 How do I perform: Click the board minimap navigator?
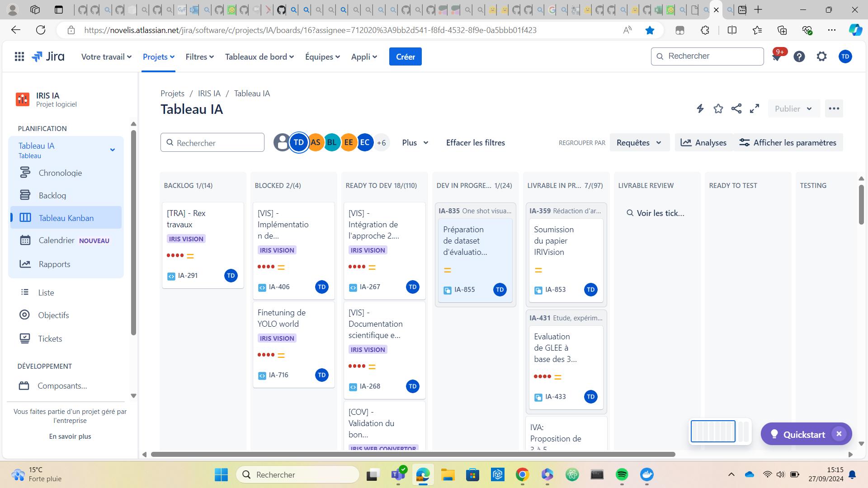[720, 431]
